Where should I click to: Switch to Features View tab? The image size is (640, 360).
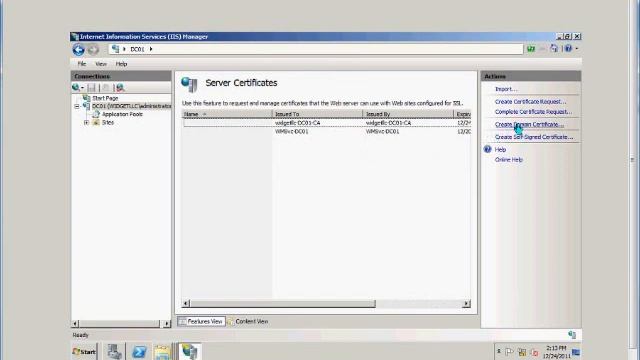pyautogui.click(x=201, y=322)
